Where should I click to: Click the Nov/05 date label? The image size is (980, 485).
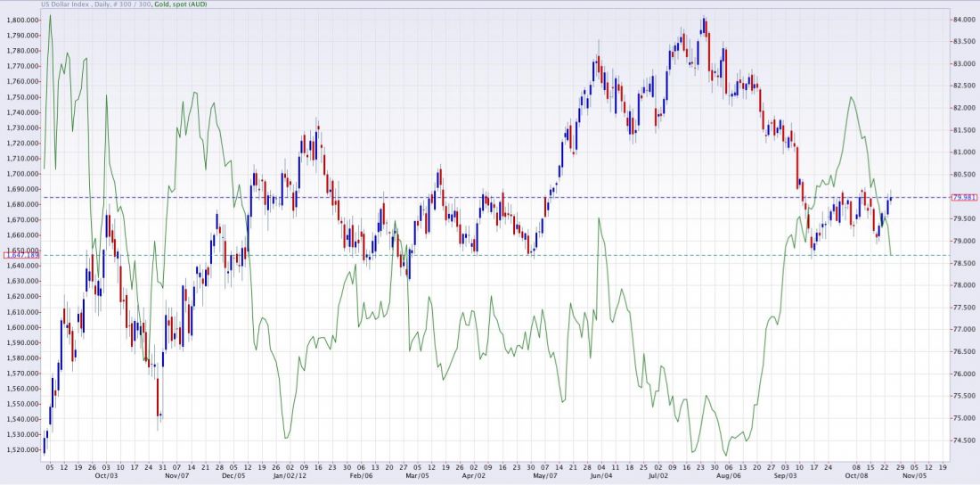click(916, 475)
